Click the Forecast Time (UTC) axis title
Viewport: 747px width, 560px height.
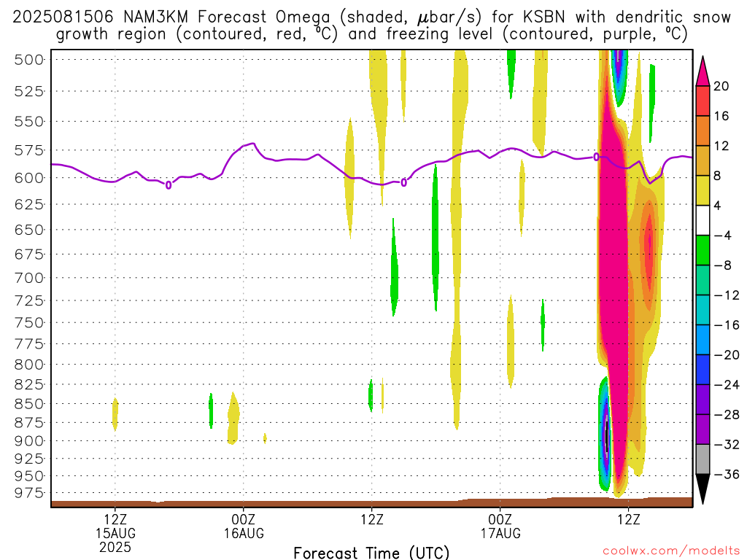click(x=371, y=553)
